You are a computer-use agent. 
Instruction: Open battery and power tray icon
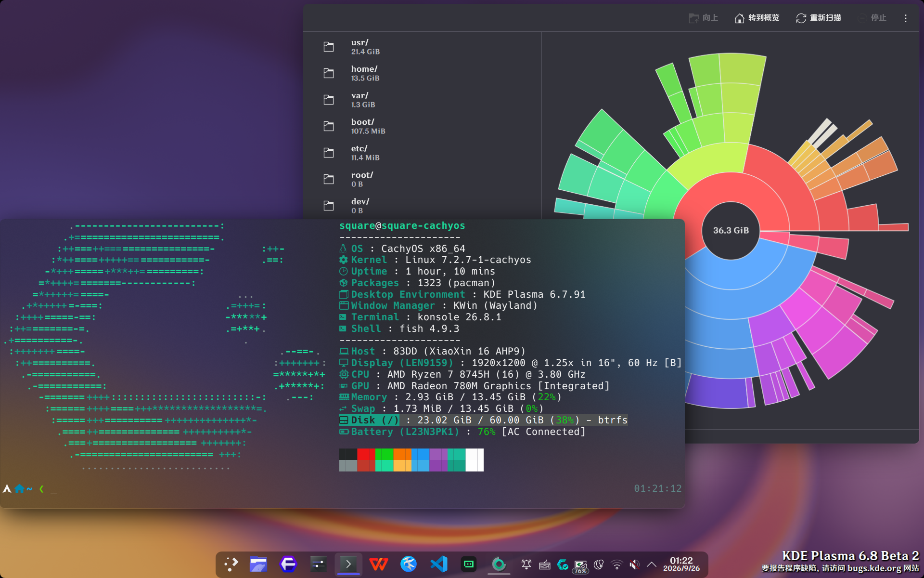581,565
